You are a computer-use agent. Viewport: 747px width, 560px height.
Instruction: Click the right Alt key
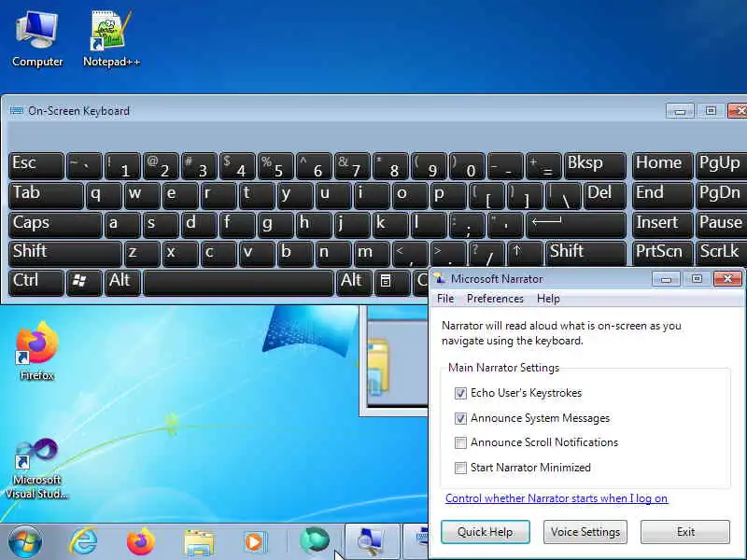pyautogui.click(x=354, y=283)
